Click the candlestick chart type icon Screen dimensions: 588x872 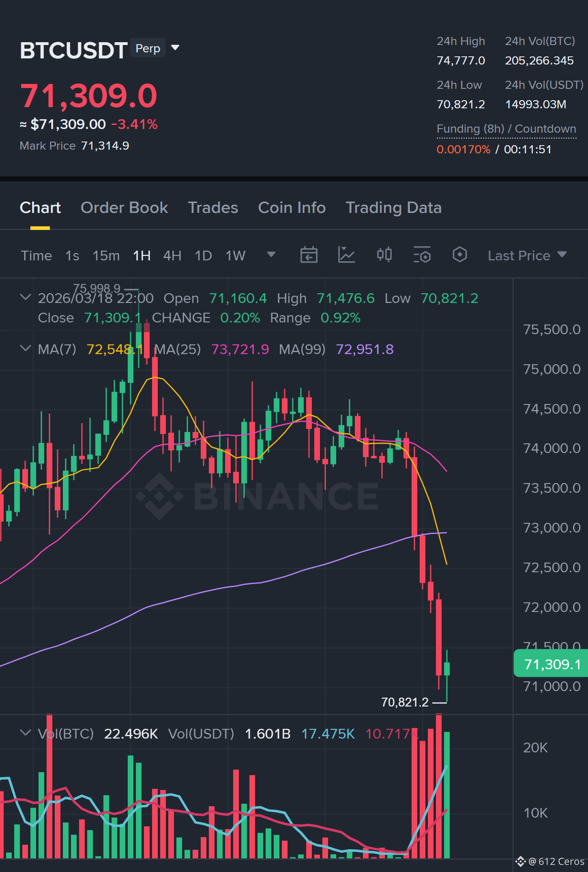pos(384,255)
